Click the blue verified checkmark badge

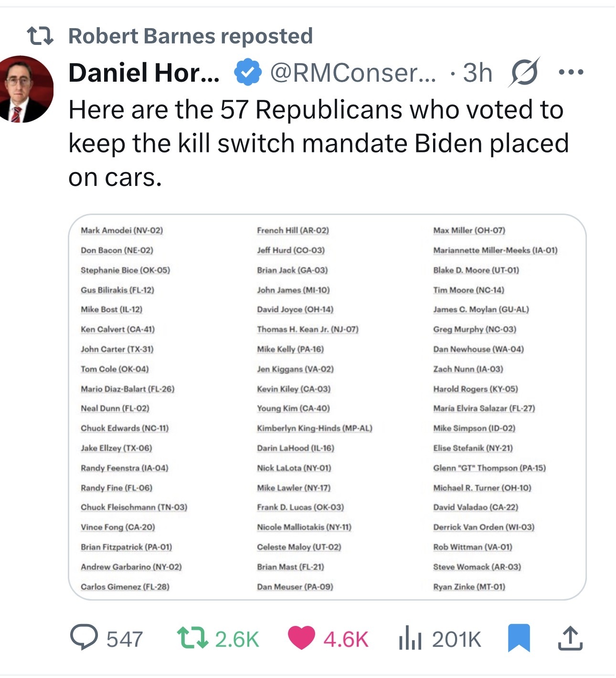247,73
